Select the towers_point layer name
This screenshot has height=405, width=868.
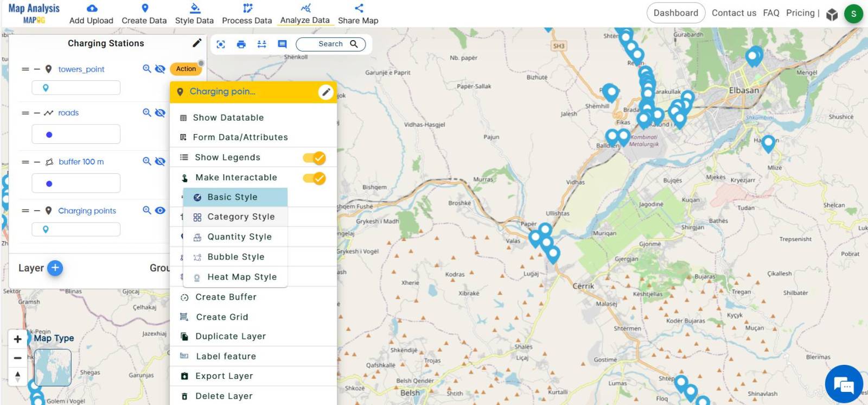(81, 69)
